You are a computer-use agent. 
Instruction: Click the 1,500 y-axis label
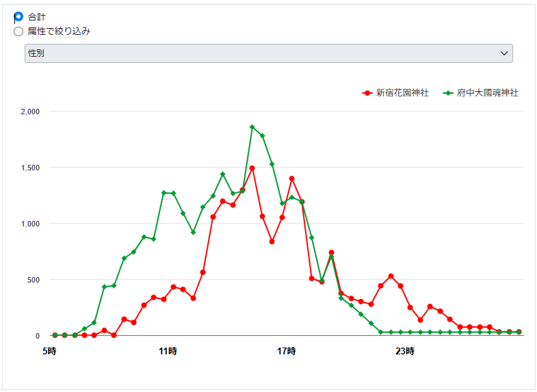pyautogui.click(x=31, y=168)
